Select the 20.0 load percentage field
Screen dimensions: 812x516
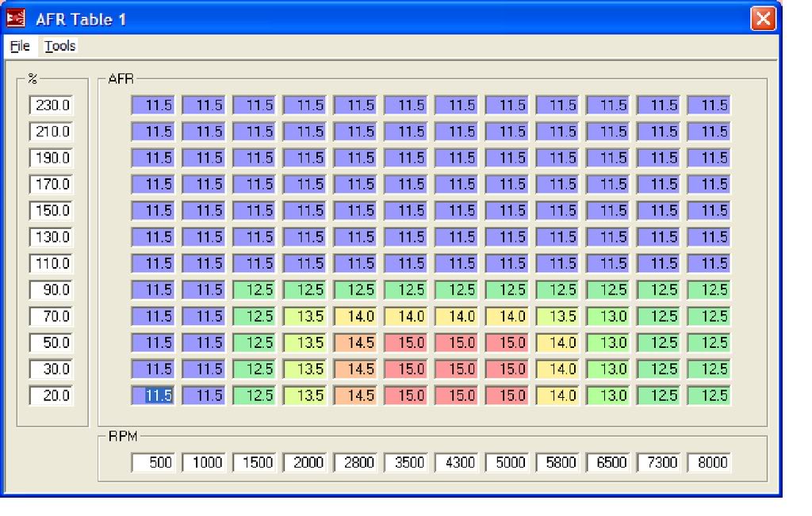50,396
